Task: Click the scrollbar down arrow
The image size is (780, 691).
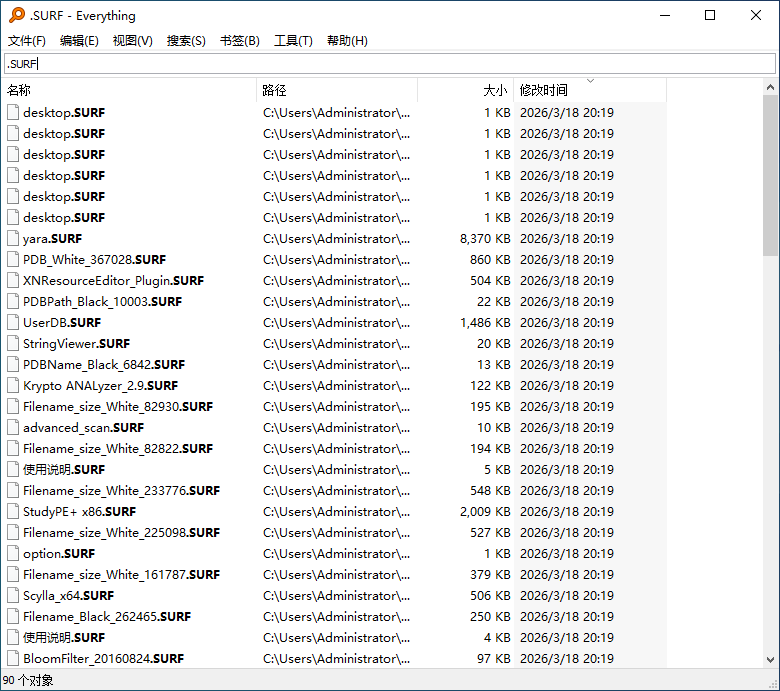Action: click(x=770, y=660)
